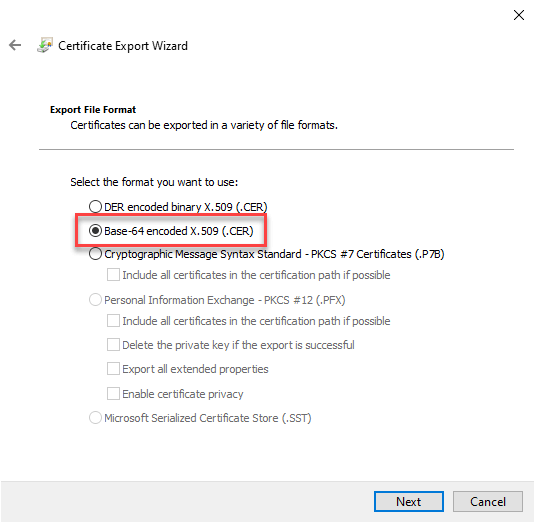
Task: Click the Cancel button
Action: click(488, 502)
